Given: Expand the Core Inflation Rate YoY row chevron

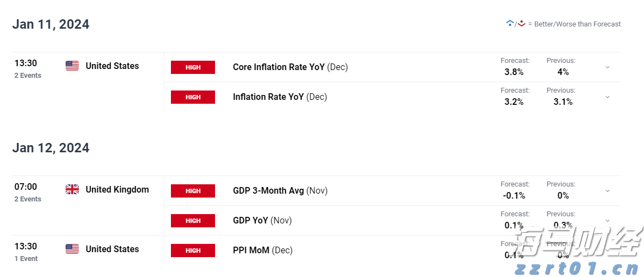Looking at the screenshot, I should tap(608, 67).
